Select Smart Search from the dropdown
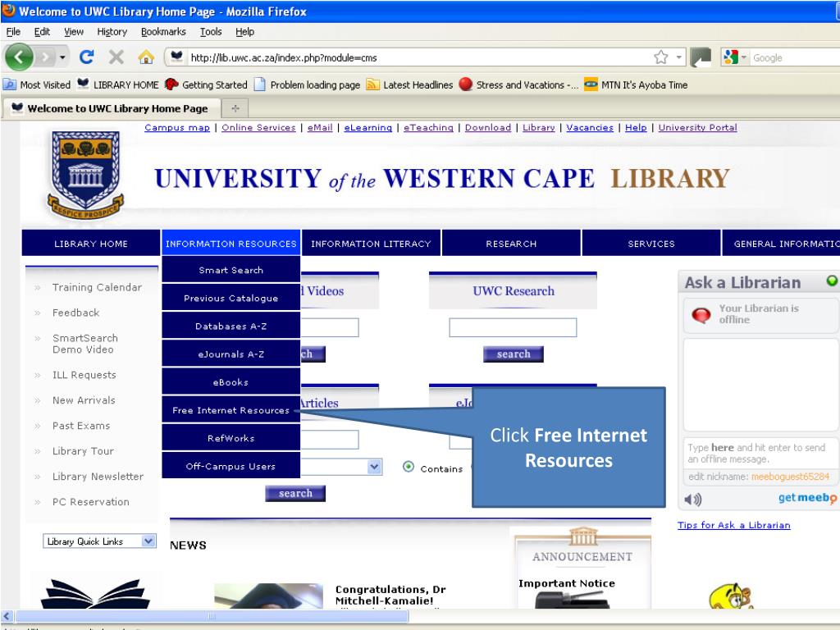Viewport: 840px width, 630px height. point(231,270)
